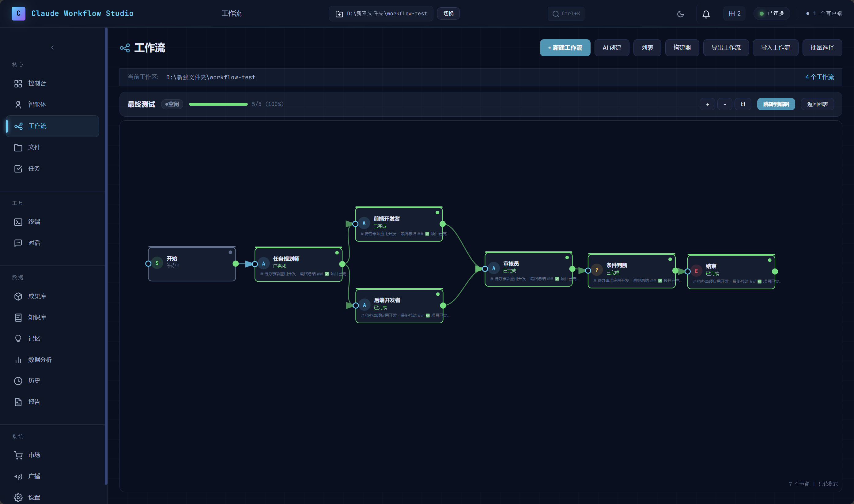Open the 智能体 agents icon
This screenshot has height=504, width=854.
[x=18, y=105]
